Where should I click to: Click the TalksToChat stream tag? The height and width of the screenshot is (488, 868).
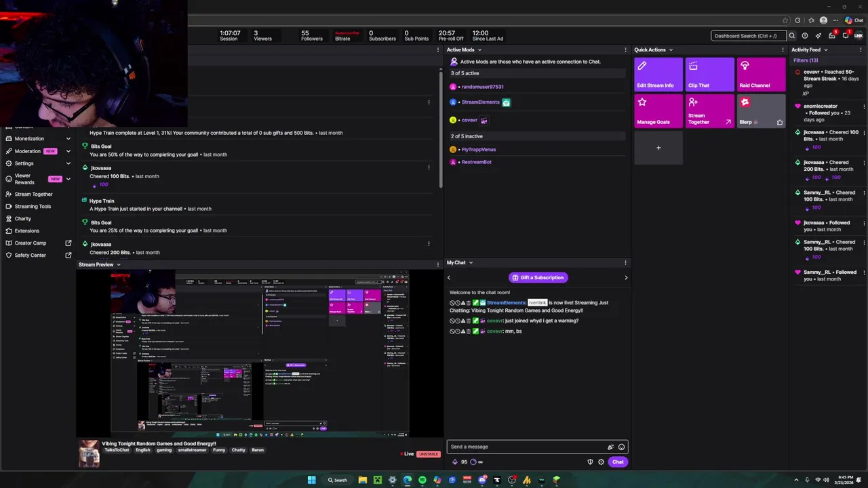point(117,450)
